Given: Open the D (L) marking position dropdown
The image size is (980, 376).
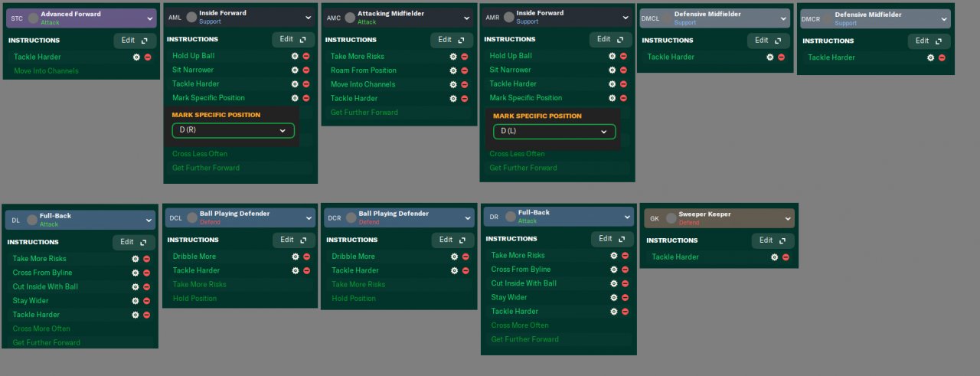Looking at the screenshot, I should click(x=554, y=132).
